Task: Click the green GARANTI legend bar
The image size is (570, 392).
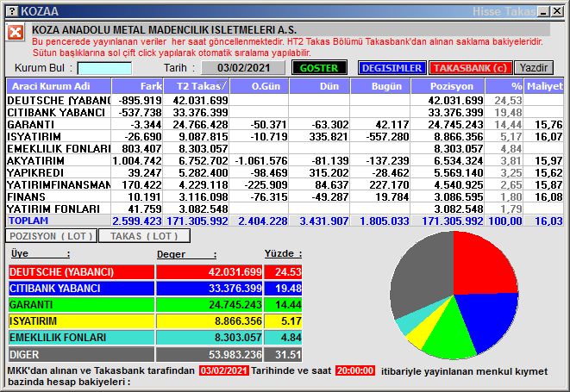Action: point(81,304)
